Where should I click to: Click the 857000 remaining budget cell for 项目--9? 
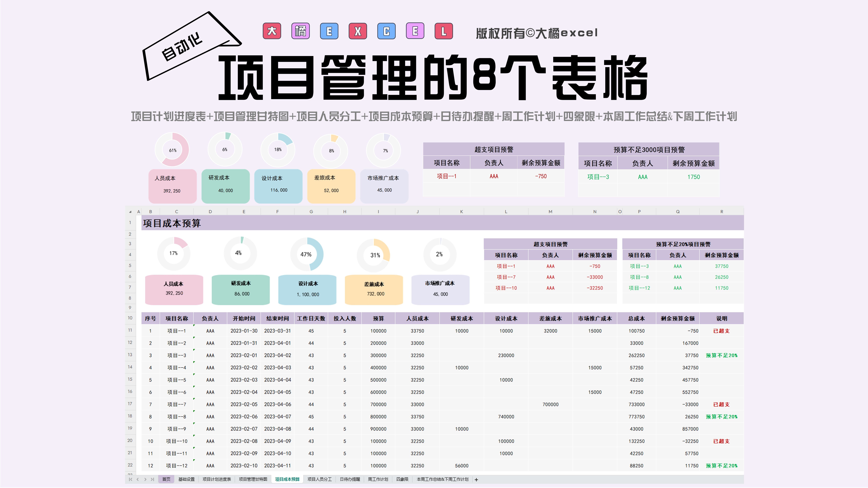(x=678, y=429)
